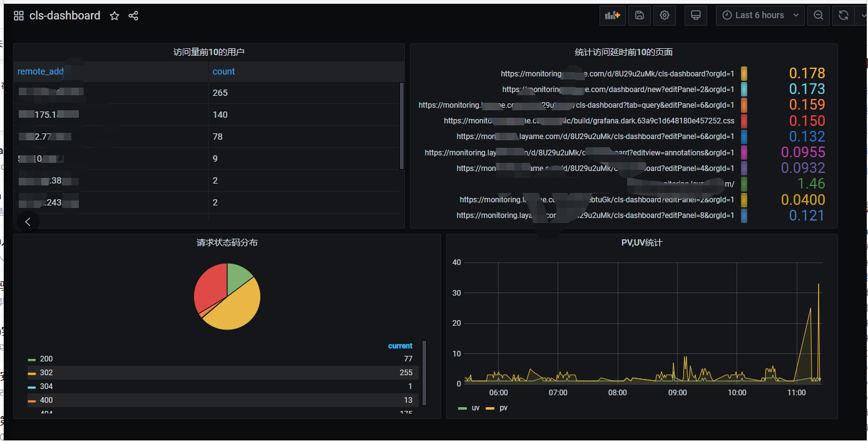Click the left chevron collapse button
Viewport: 868px width, 441px height.
coord(28,221)
